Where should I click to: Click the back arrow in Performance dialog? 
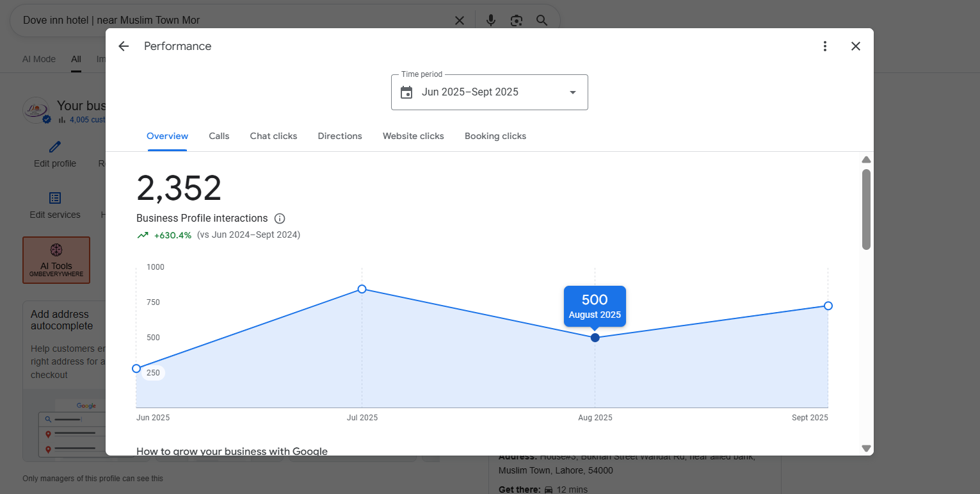click(124, 46)
